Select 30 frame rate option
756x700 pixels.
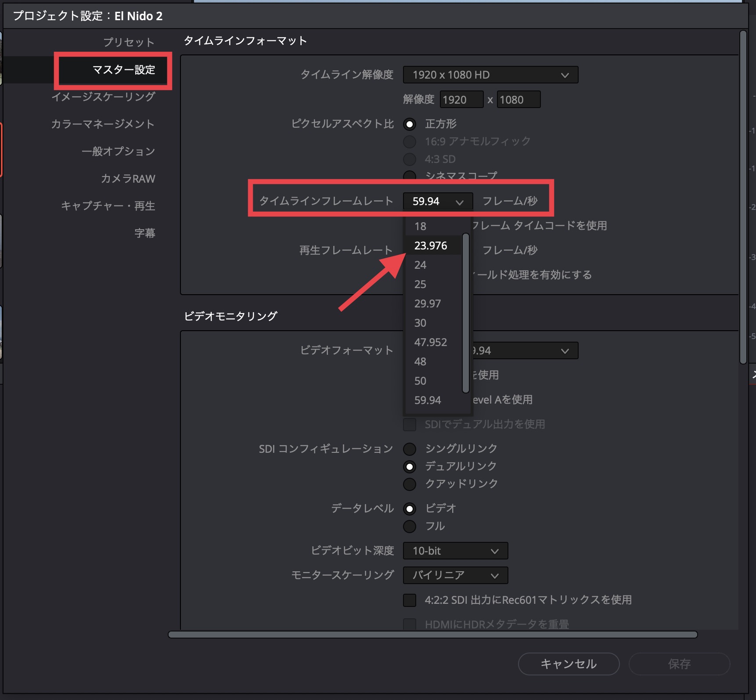pyautogui.click(x=432, y=323)
